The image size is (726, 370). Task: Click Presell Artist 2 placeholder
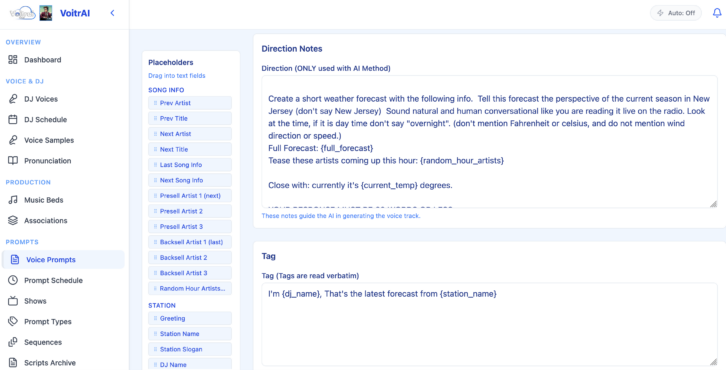(x=190, y=211)
